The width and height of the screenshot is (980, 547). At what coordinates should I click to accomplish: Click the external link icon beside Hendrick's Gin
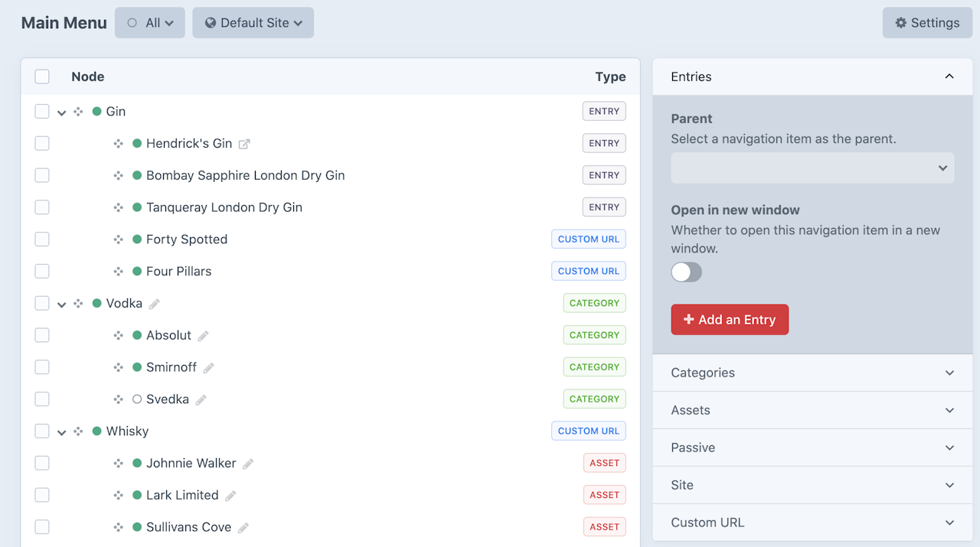244,144
